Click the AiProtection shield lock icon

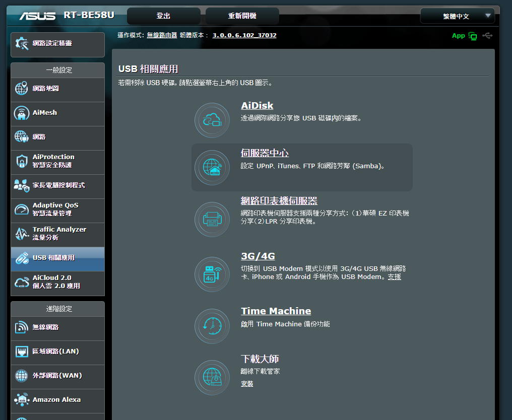(x=22, y=161)
